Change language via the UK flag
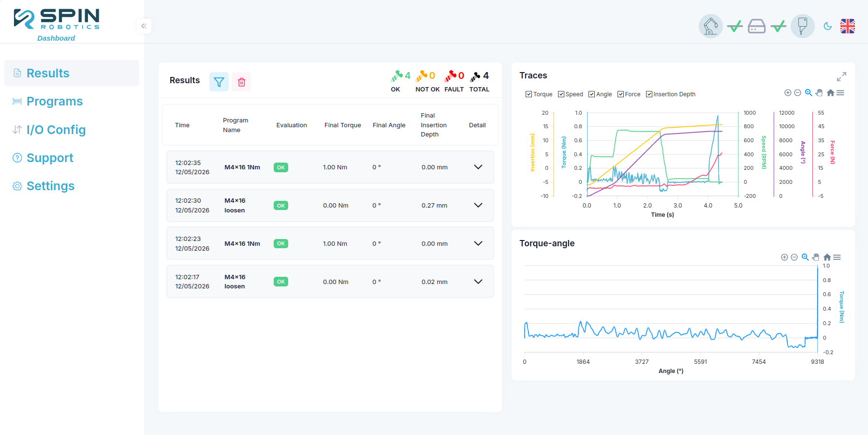This screenshot has width=868, height=435. coord(848,26)
